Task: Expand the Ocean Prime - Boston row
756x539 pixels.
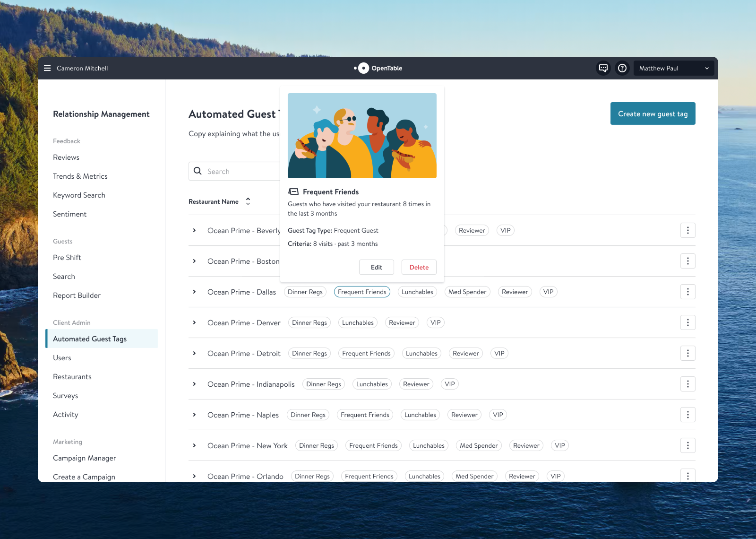Action: [194, 261]
